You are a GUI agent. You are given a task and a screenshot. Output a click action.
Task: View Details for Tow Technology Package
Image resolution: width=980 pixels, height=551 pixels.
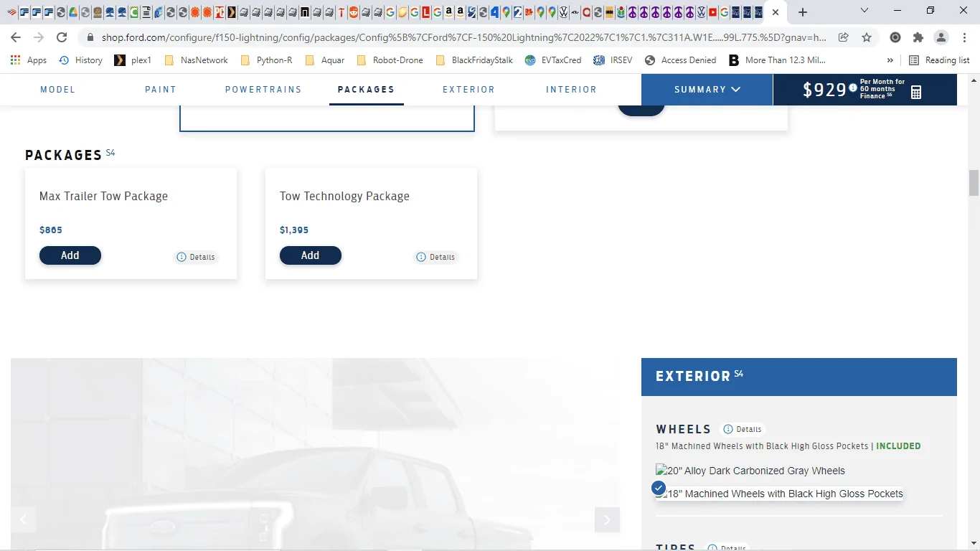tap(435, 257)
